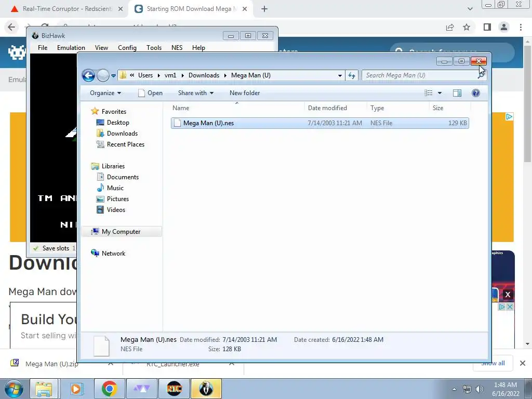The height and width of the screenshot is (399, 532).
Task: Click Mega Man (U) breadcrumb segment
Action: click(x=251, y=75)
